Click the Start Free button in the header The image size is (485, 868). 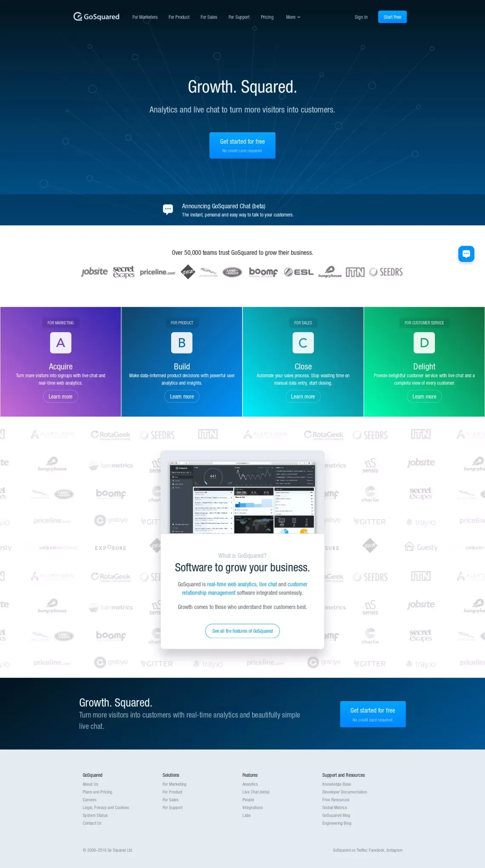pos(392,17)
